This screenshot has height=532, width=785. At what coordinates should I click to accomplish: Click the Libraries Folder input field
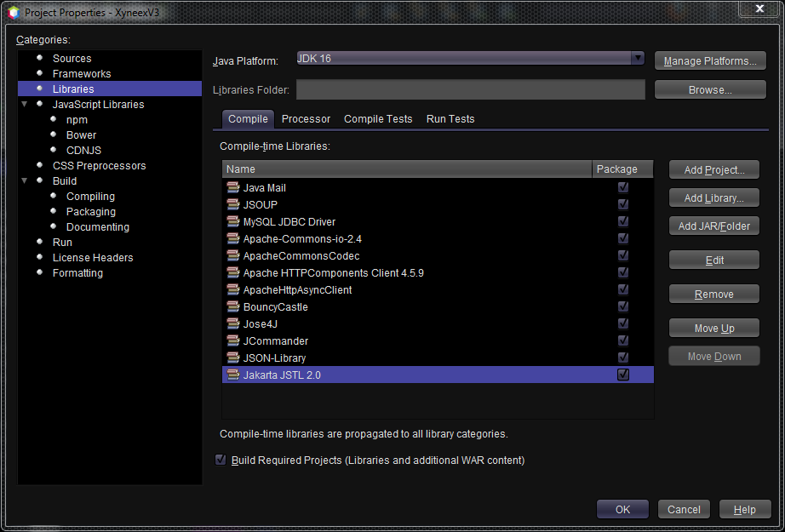pyautogui.click(x=470, y=89)
